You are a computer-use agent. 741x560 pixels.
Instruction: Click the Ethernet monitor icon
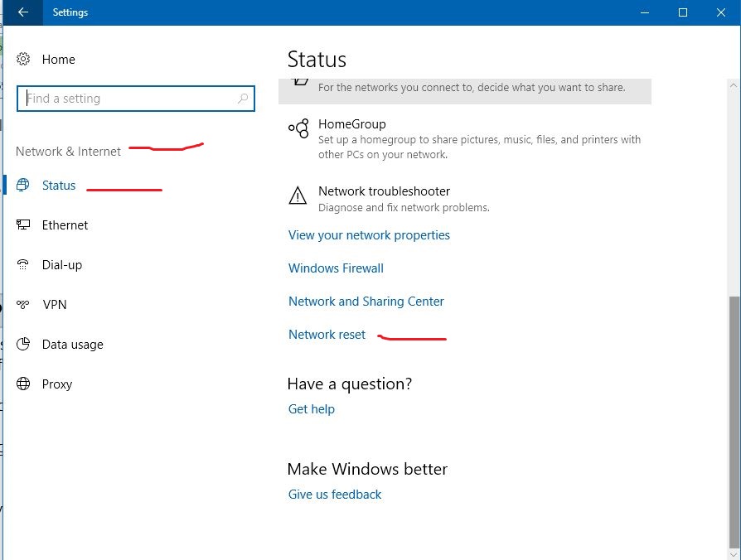(x=23, y=224)
